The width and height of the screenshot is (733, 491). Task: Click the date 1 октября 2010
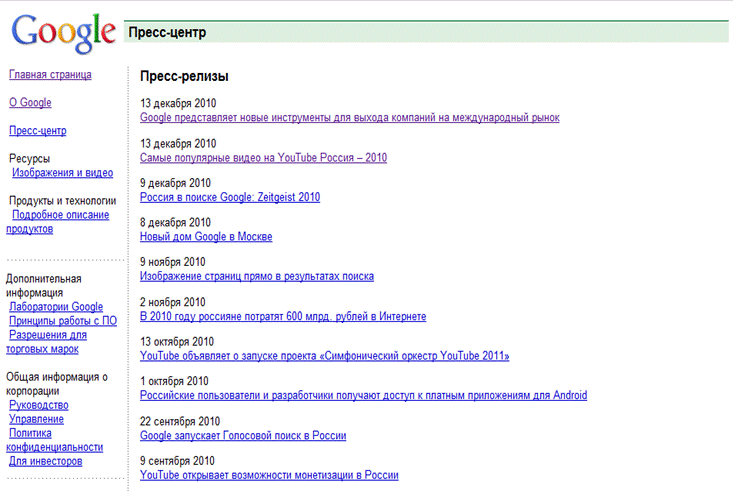[174, 381]
